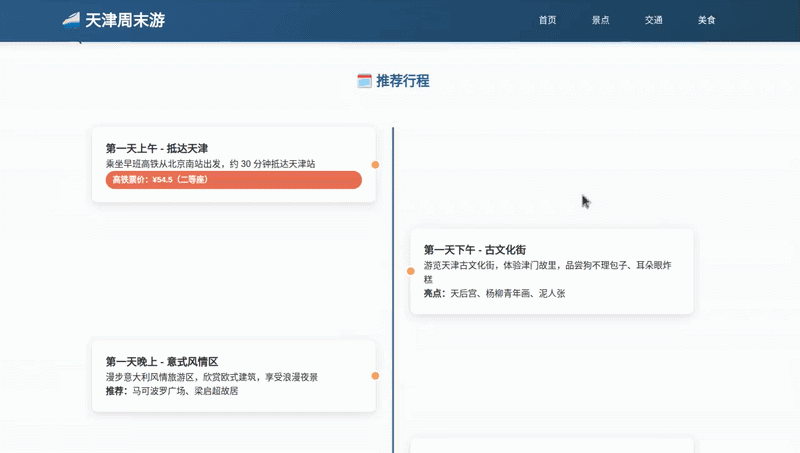Select 美食 in the top navigation
The width and height of the screenshot is (800, 453).
[706, 20]
